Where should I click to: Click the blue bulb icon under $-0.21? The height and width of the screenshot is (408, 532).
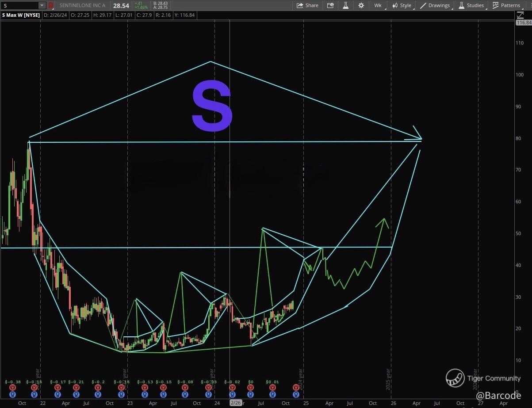(77, 394)
